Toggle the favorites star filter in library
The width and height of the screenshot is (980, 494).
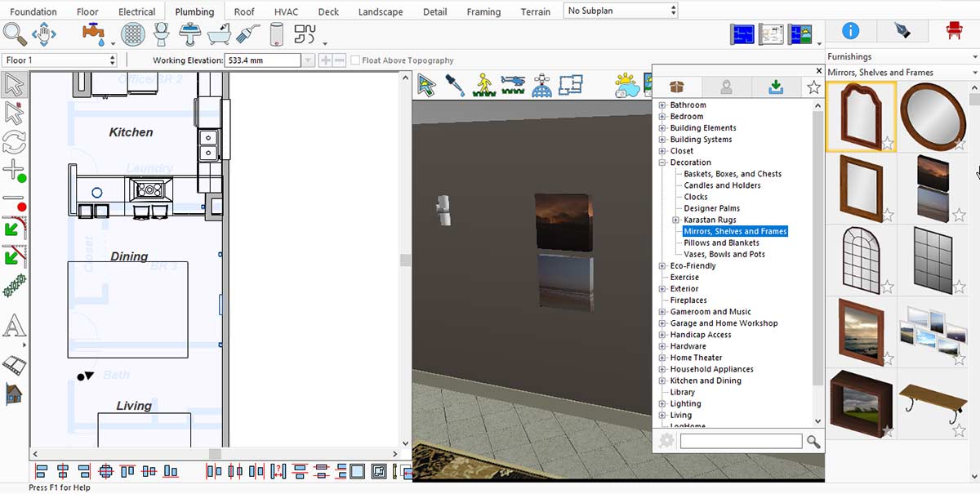[x=813, y=87]
